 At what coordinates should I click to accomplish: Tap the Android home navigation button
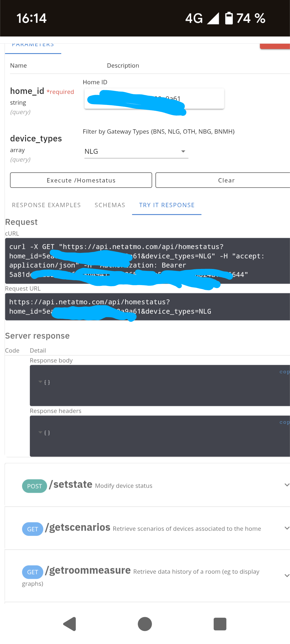click(x=145, y=624)
